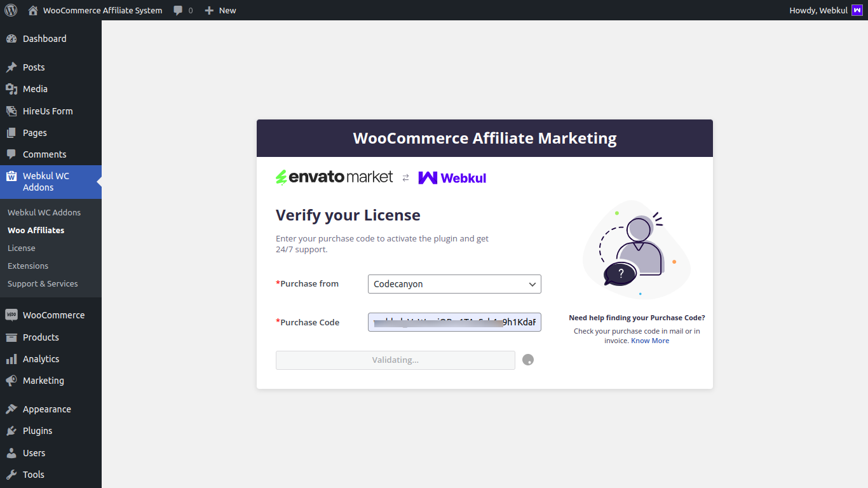The width and height of the screenshot is (868, 488).
Task: Select Codecanyon from the combo box
Action: coord(454,284)
